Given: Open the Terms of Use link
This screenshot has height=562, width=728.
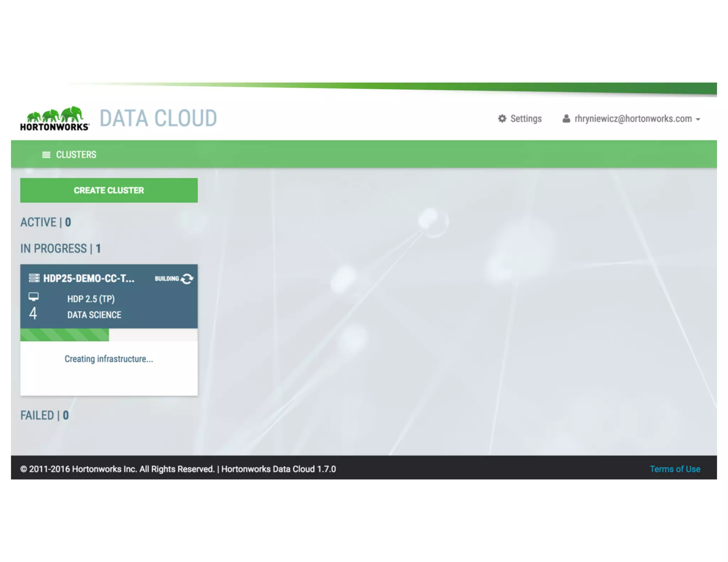Looking at the screenshot, I should 675,469.
